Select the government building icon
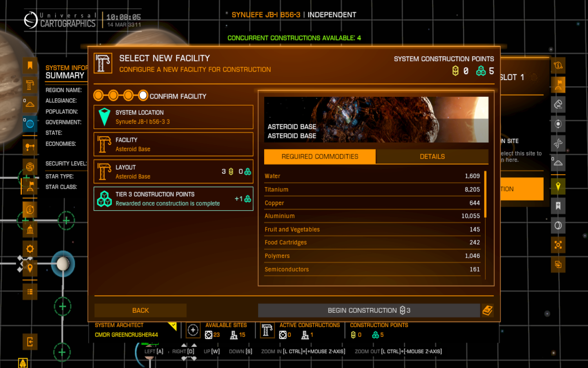 coord(30,230)
